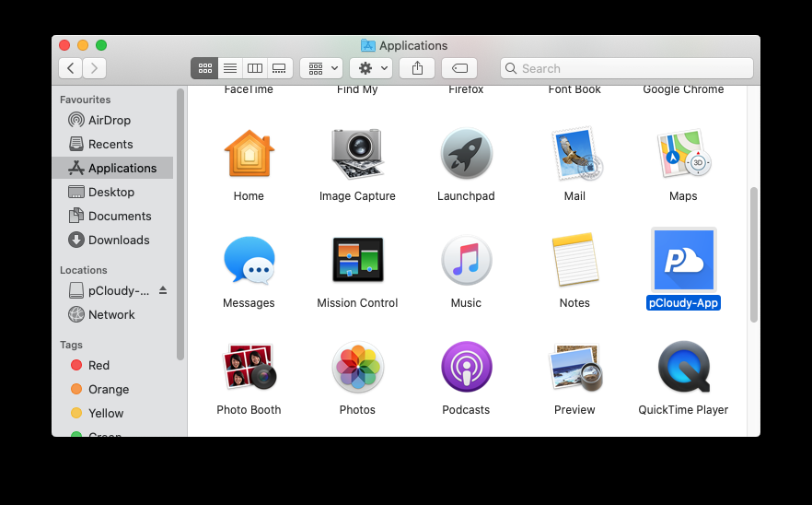Open AirDrop in the sidebar
The width and height of the screenshot is (812, 505).
point(112,121)
